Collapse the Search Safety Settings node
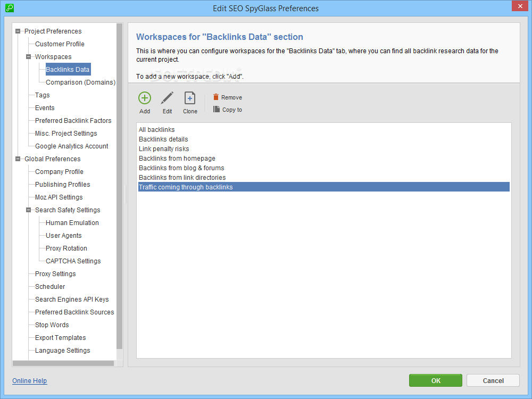 29,210
